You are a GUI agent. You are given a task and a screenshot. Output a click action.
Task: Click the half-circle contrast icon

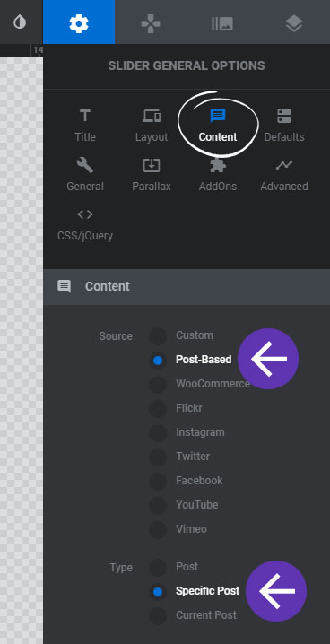point(20,22)
